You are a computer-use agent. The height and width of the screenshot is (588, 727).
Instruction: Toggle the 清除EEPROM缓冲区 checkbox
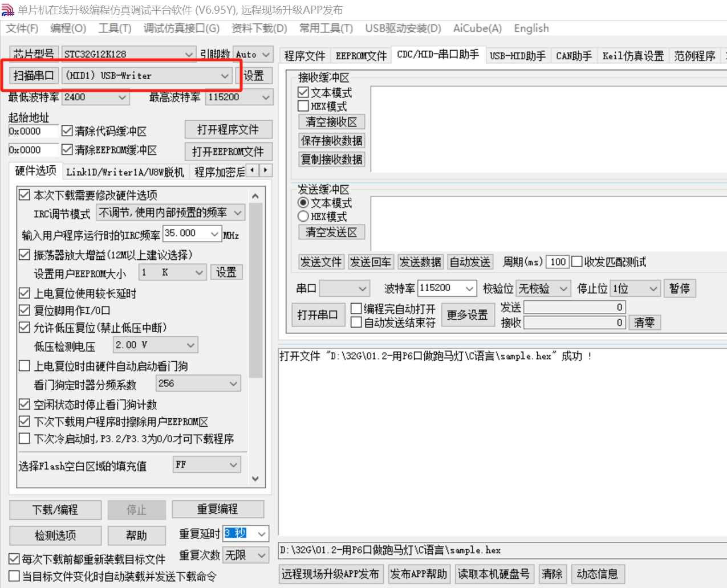[x=67, y=150]
